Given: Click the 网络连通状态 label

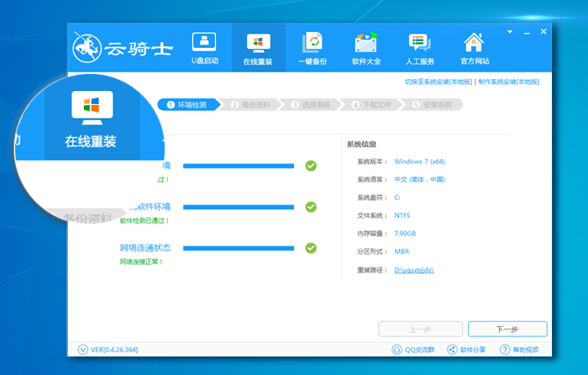Looking at the screenshot, I should click(145, 248).
